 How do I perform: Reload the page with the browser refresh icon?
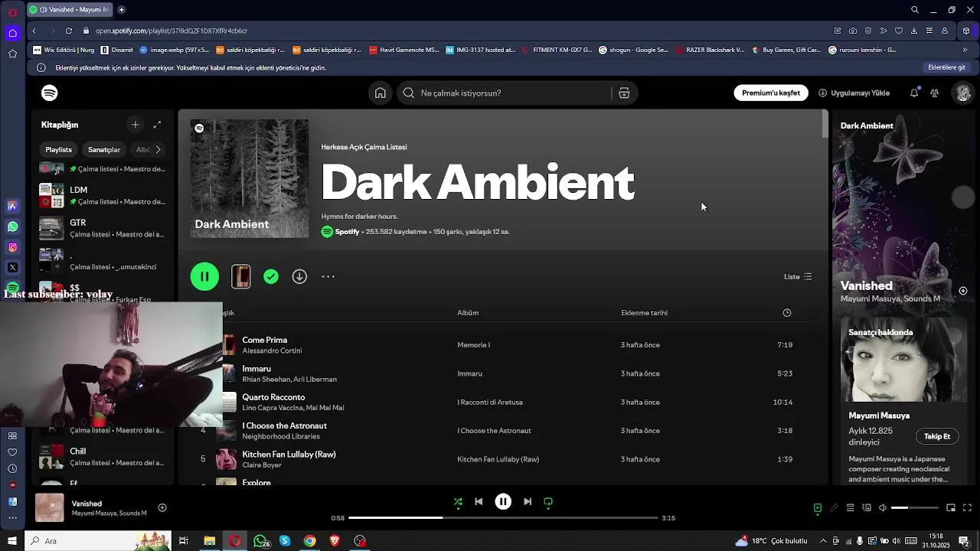click(x=69, y=31)
